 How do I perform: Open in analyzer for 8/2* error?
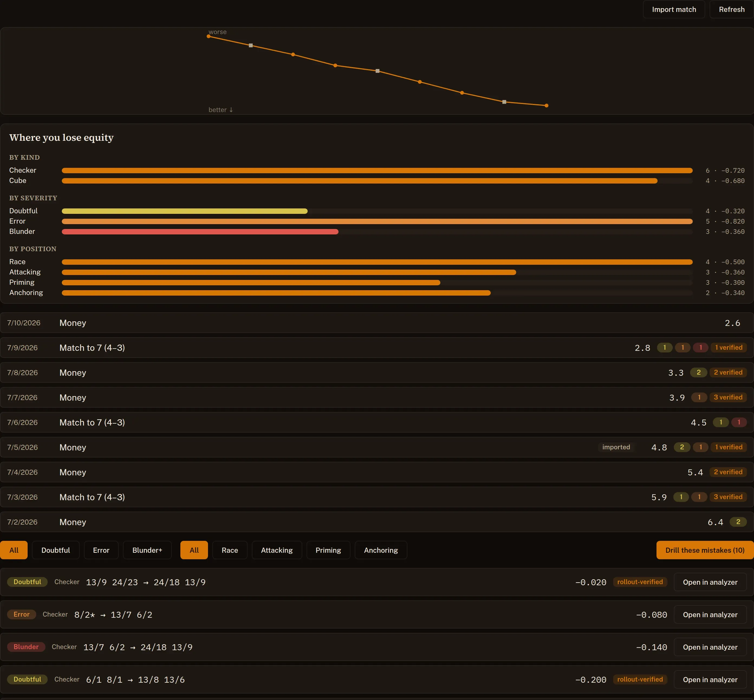[x=710, y=615]
